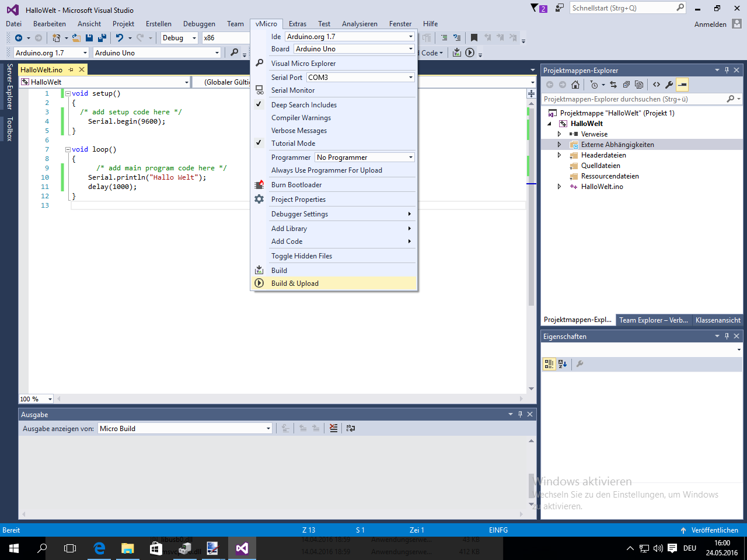Click the wrench properties icon in Projektmappen-Explorer
Image resolution: width=747 pixels, height=560 pixels.
coord(669,85)
